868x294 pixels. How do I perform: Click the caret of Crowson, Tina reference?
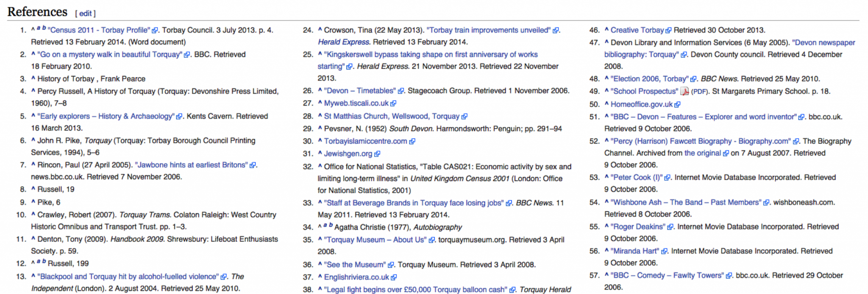(320, 29)
